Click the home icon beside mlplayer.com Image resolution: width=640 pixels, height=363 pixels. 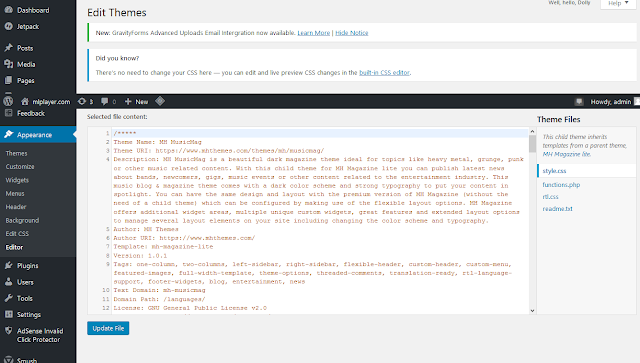25,101
